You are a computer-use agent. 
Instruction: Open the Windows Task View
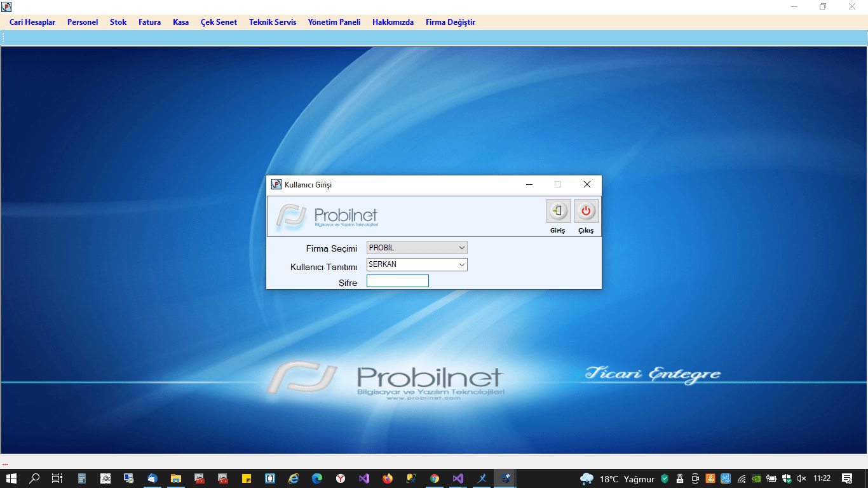[x=57, y=478]
